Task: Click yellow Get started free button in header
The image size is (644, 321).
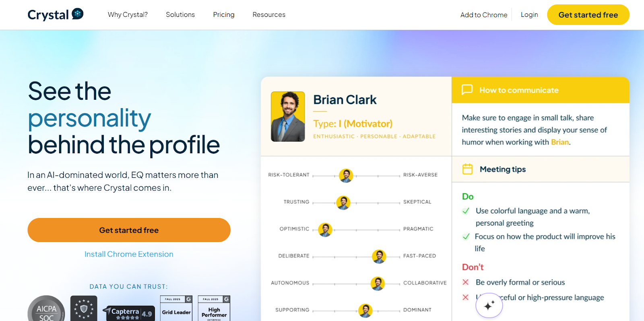Action: pyautogui.click(x=588, y=15)
